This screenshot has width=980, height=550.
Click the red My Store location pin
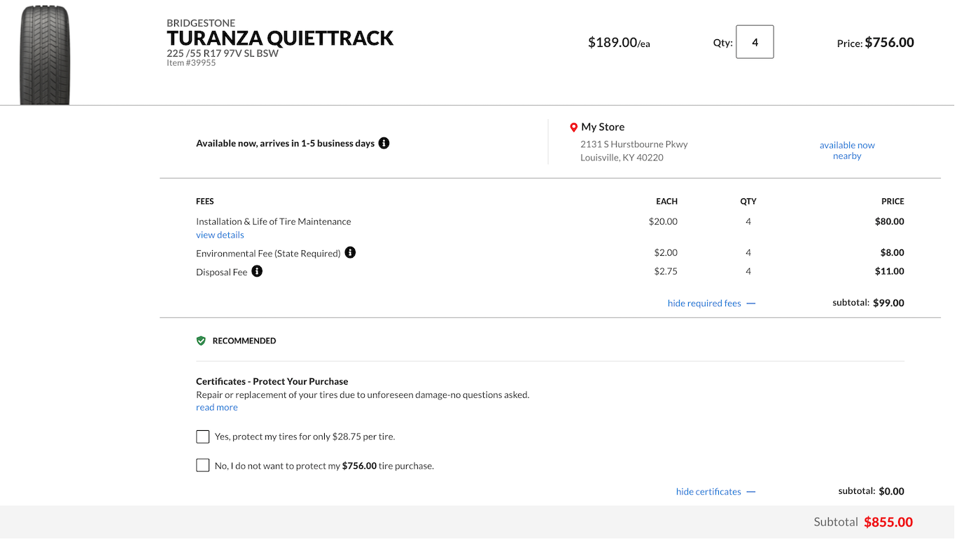574,128
